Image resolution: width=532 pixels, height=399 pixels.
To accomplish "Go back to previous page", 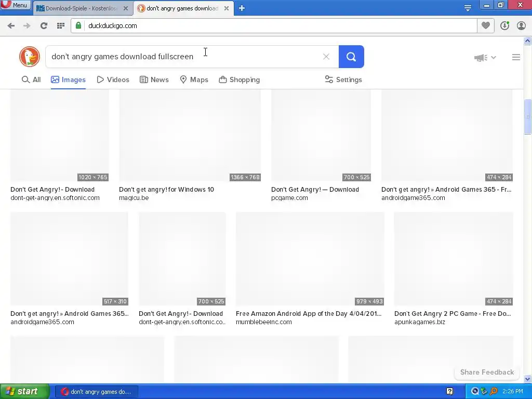I will coord(11,26).
